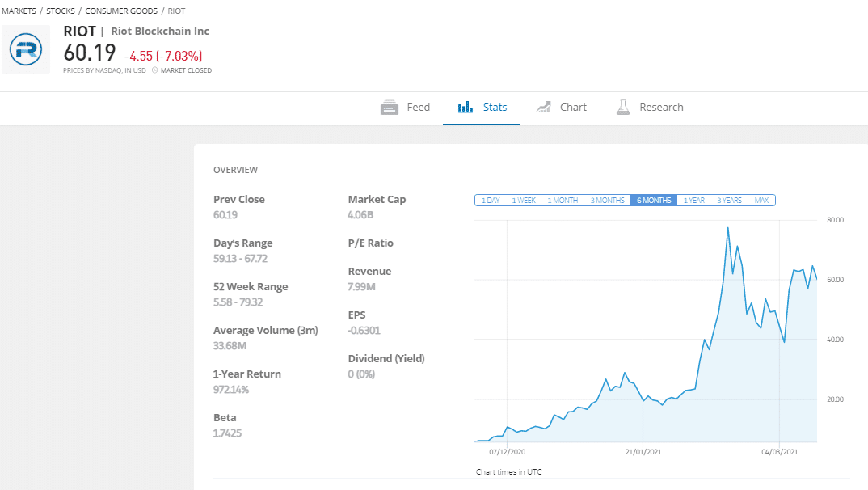Click the 80.00 price axis label
Screen dimensions: 868x490
(836, 220)
